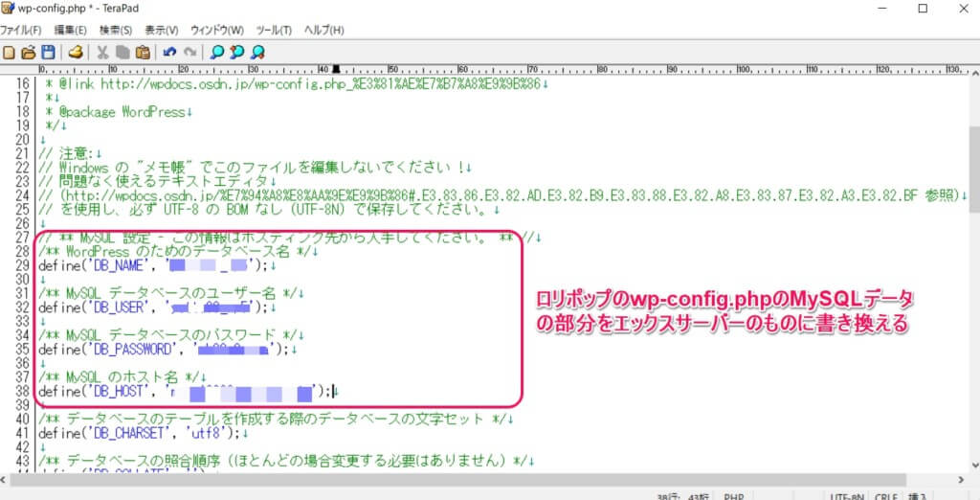Open the 検索(S) menu
980x500 pixels.
pos(116,30)
